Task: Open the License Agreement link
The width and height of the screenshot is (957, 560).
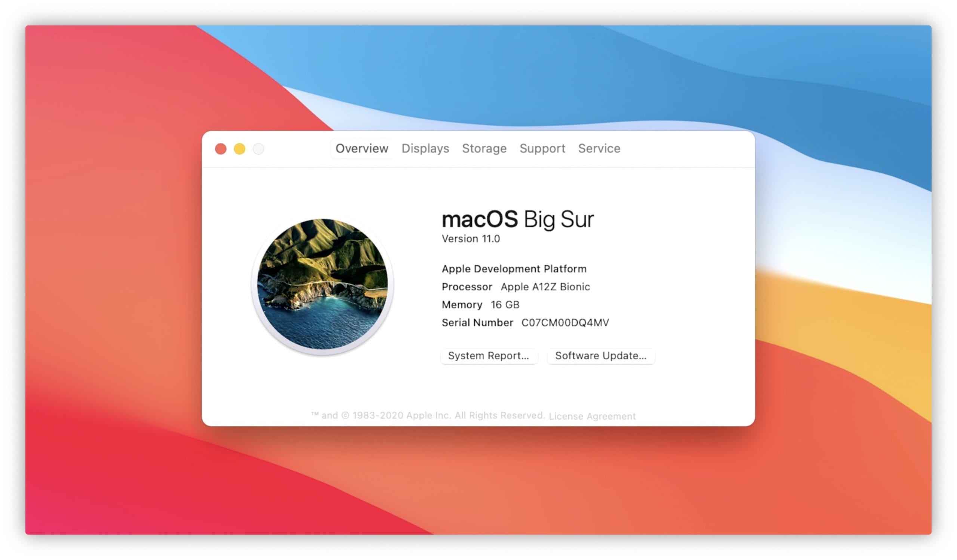Action: point(592,416)
